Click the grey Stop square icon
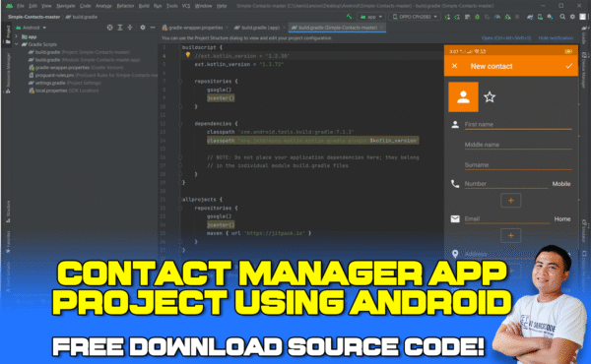Image resolution: width=591 pixels, height=364 pixels. 517,17
